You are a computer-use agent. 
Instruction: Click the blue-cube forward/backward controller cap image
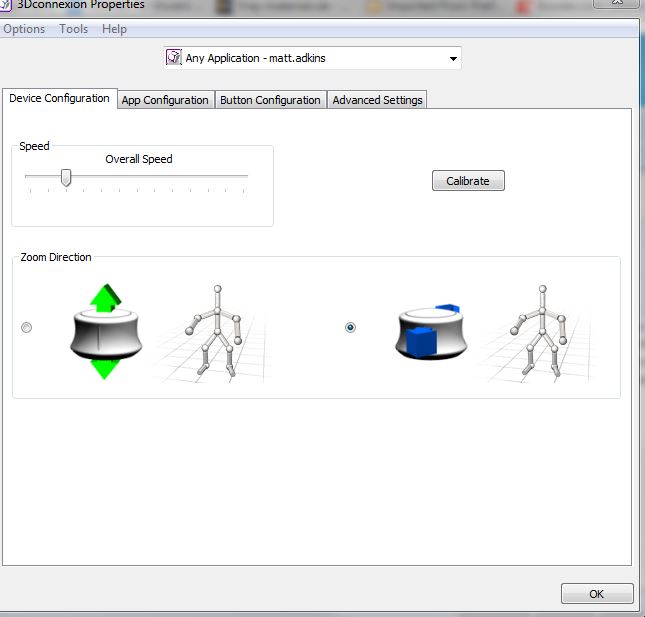point(431,332)
